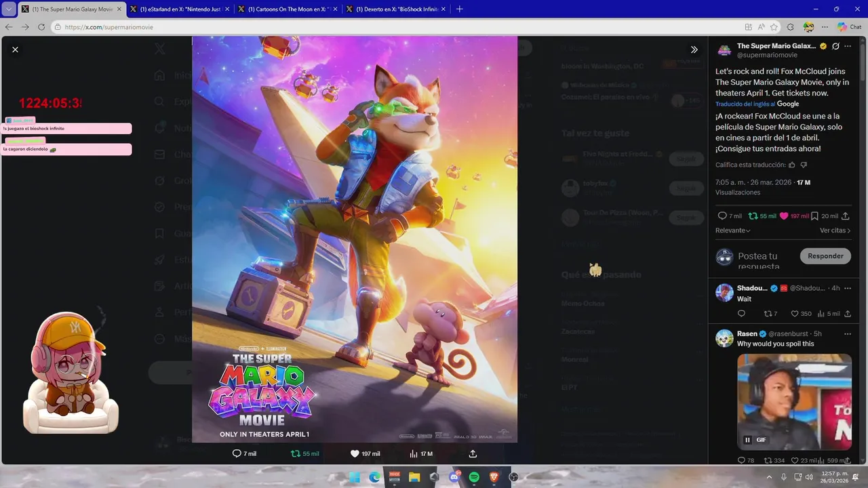Rate the translation with thumbs up
Screen dimensions: 868x488
click(x=792, y=165)
